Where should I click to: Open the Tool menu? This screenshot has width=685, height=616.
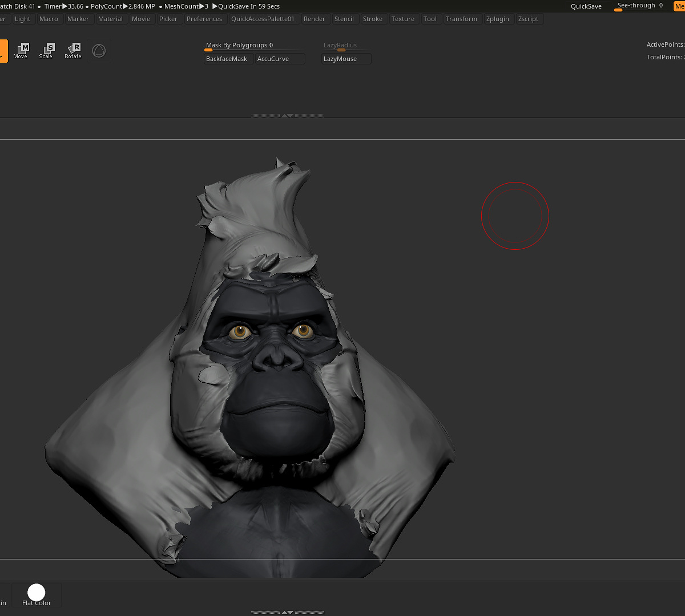430,19
